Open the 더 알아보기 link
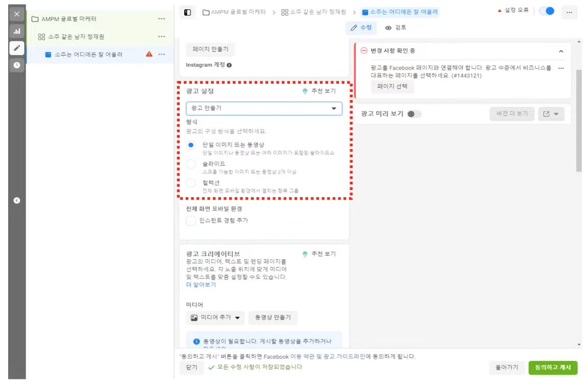The width and height of the screenshot is (588, 388). (x=201, y=285)
